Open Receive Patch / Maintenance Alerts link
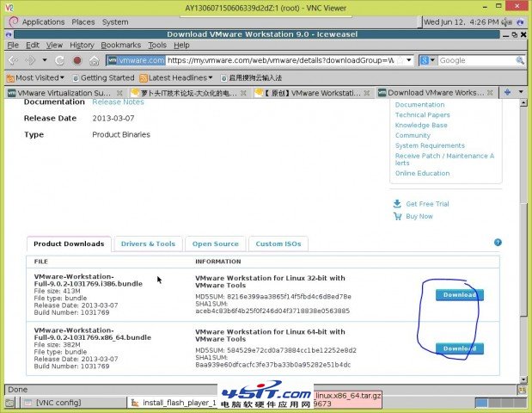The width and height of the screenshot is (532, 413). pyautogui.click(x=444, y=159)
